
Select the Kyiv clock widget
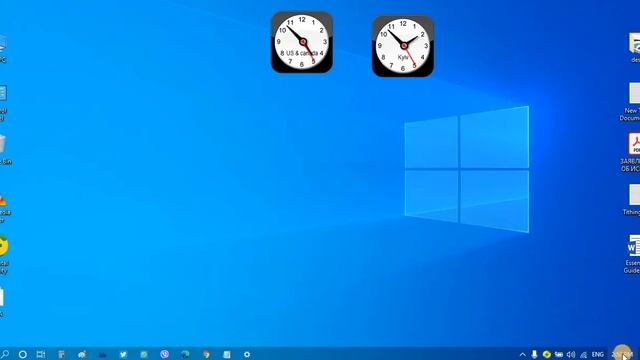(x=403, y=46)
